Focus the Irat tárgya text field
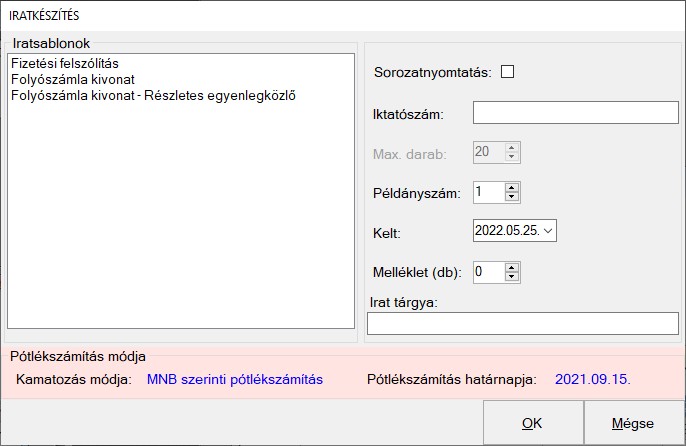 click(x=523, y=323)
